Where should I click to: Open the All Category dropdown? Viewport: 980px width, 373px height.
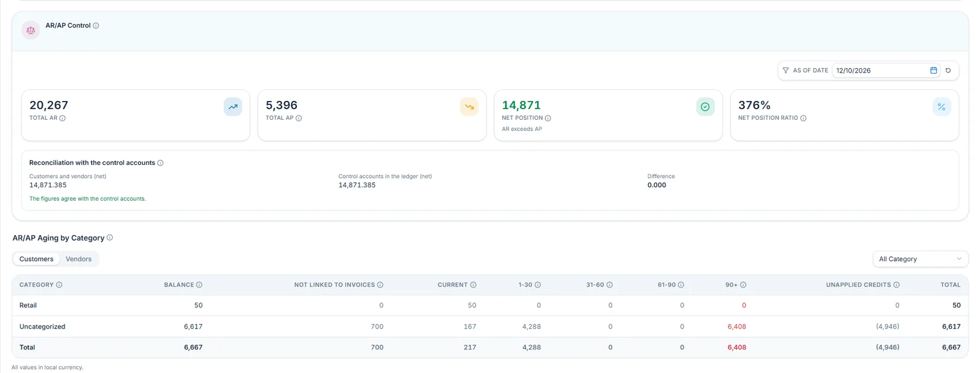pos(921,259)
